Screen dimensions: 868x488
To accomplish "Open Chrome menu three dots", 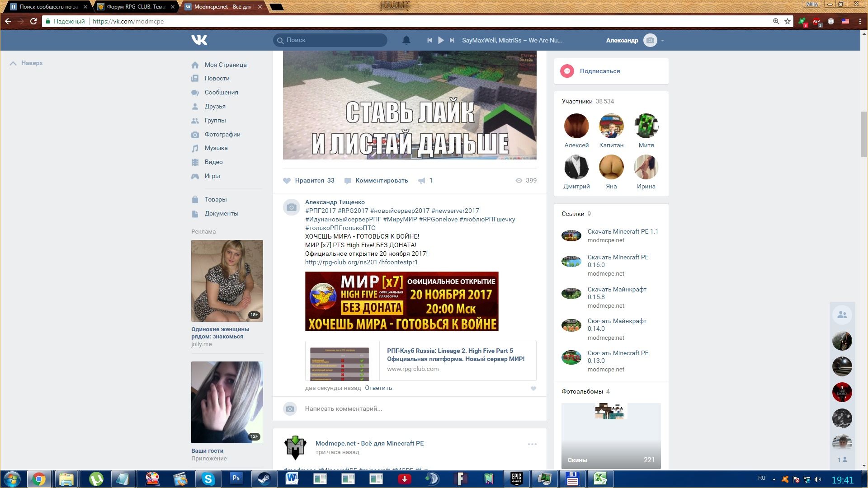I will pos(860,21).
